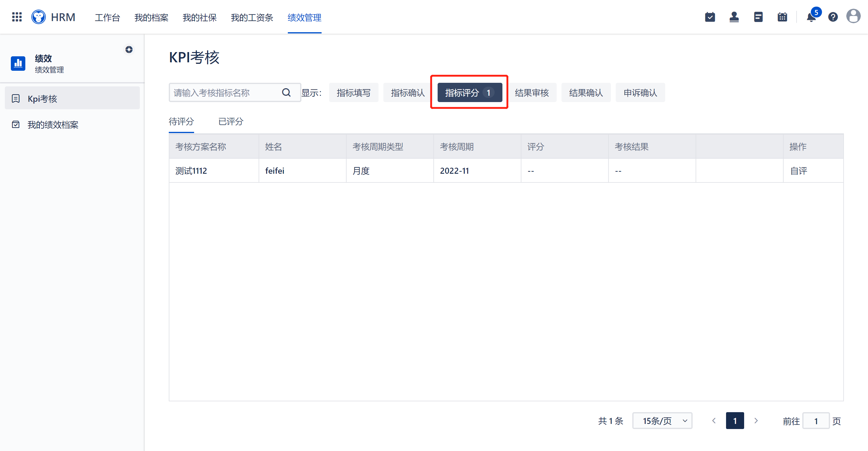The height and width of the screenshot is (451, 868).
Task: Open the notes document icon in header
Action: [759, 17]
